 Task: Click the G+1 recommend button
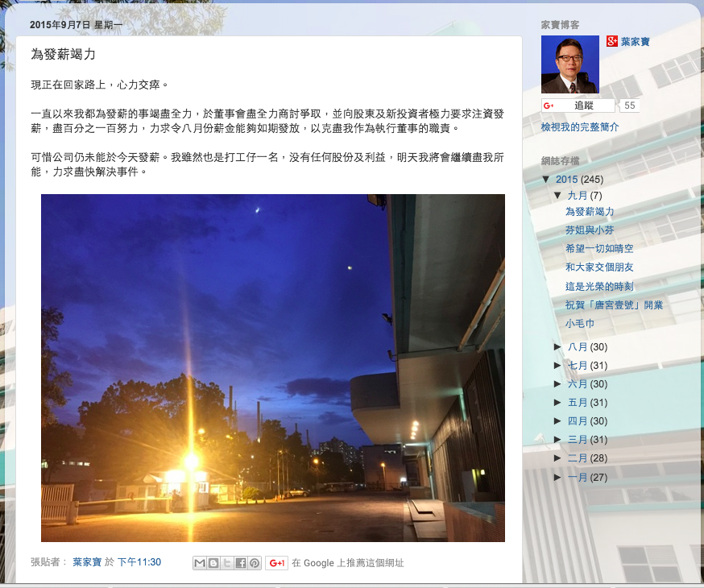click(277, 563)
